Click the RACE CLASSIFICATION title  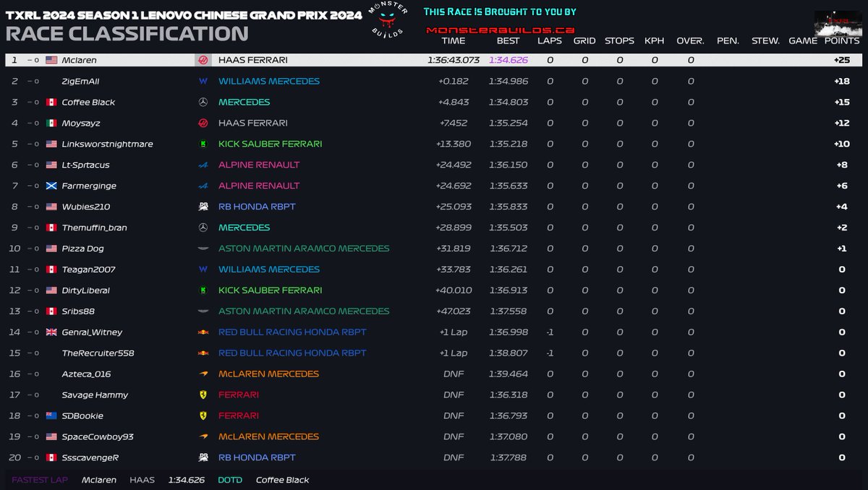127,34
